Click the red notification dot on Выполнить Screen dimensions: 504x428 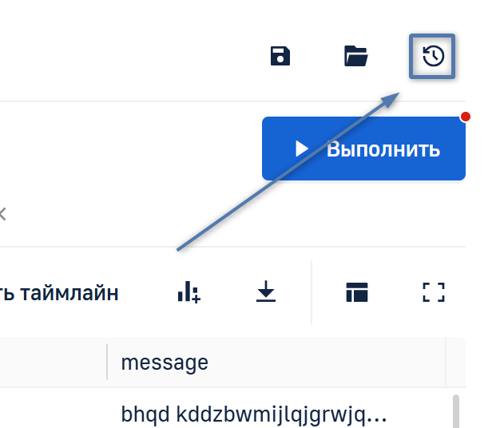tap(465, 117)
